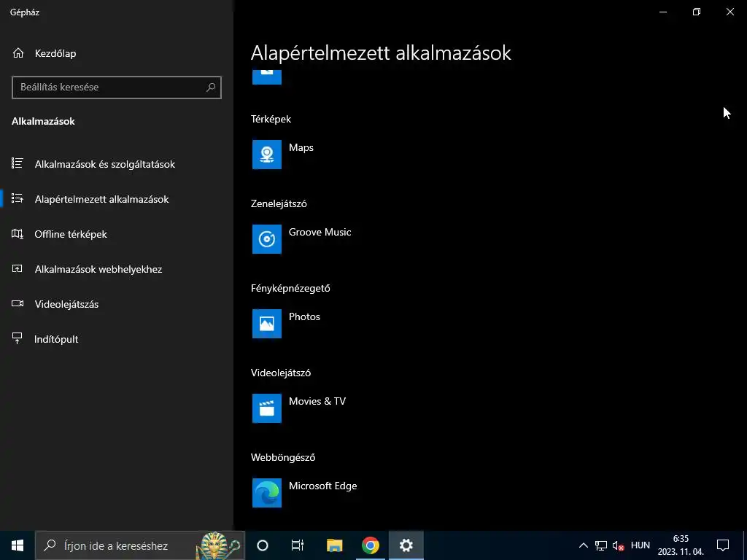Open Videolejátszás settings
The image size is (747, 560).
pos(66,304)
